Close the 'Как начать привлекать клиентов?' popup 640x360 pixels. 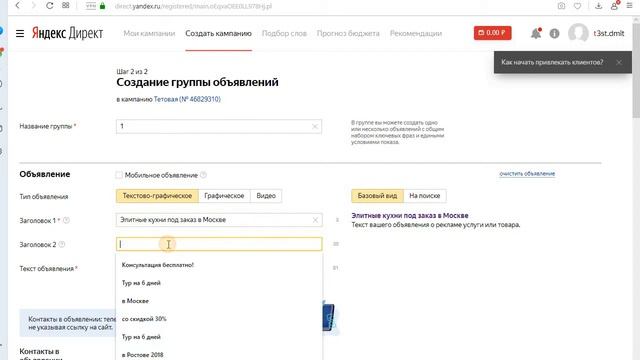(x=619, y=62)
